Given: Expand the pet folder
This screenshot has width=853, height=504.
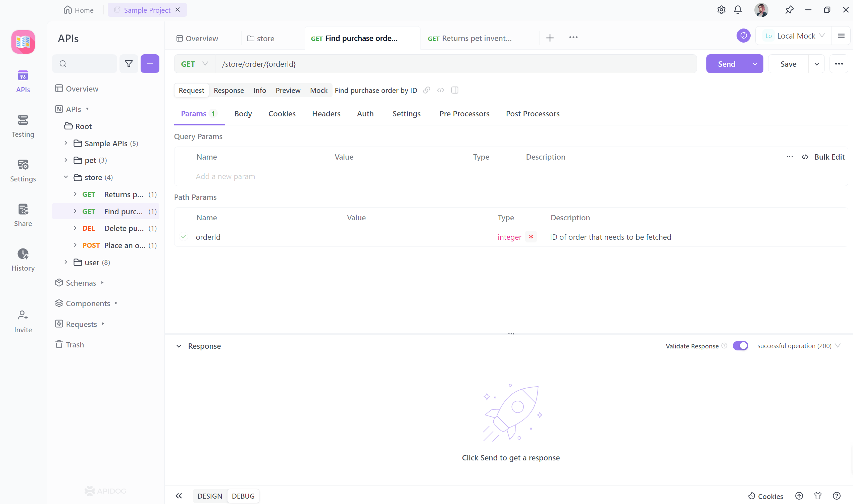Looking at the screenshot, I should point(65,160).
